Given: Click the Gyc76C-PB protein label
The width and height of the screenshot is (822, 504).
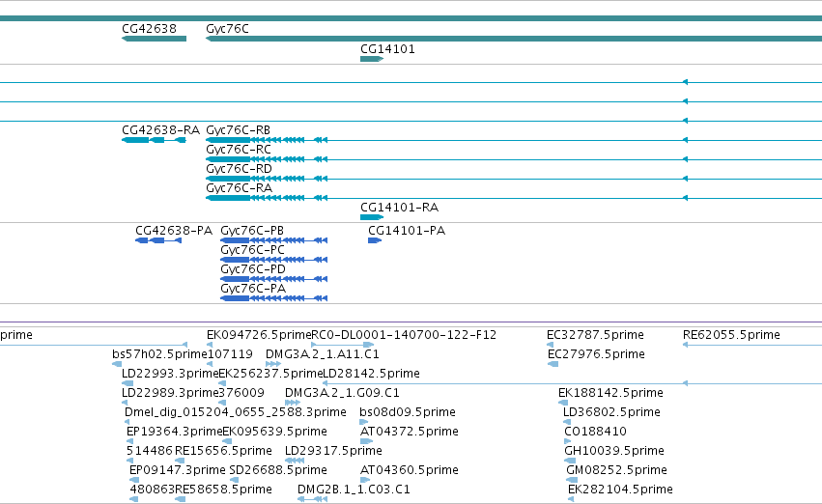Looking at the screenshot, I should pyautogui.click(x=252, y=231).
